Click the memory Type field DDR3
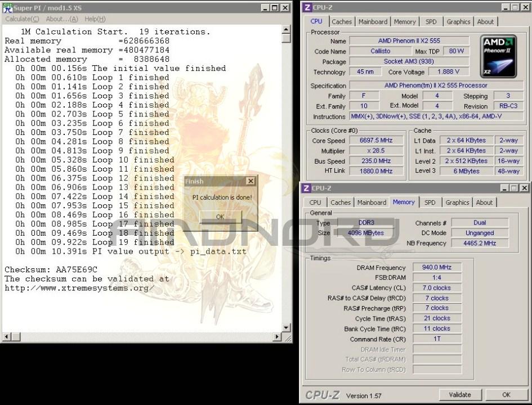The width and height of the screenshot is (532, 405). (366, 223)
